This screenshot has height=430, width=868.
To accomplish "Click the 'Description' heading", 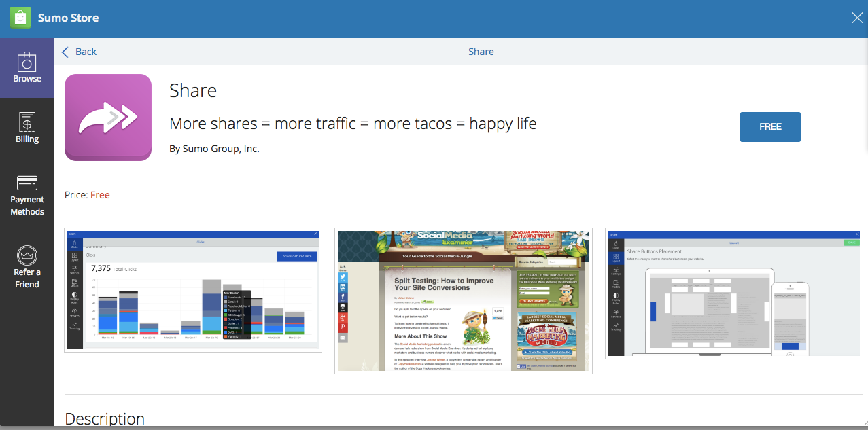I will (105, 419).
